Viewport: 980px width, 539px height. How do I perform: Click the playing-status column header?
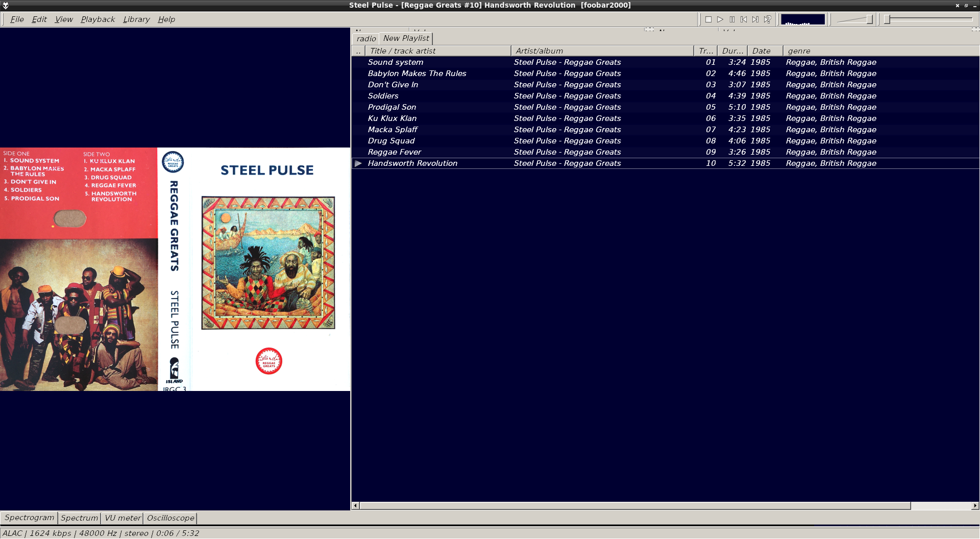358,51
